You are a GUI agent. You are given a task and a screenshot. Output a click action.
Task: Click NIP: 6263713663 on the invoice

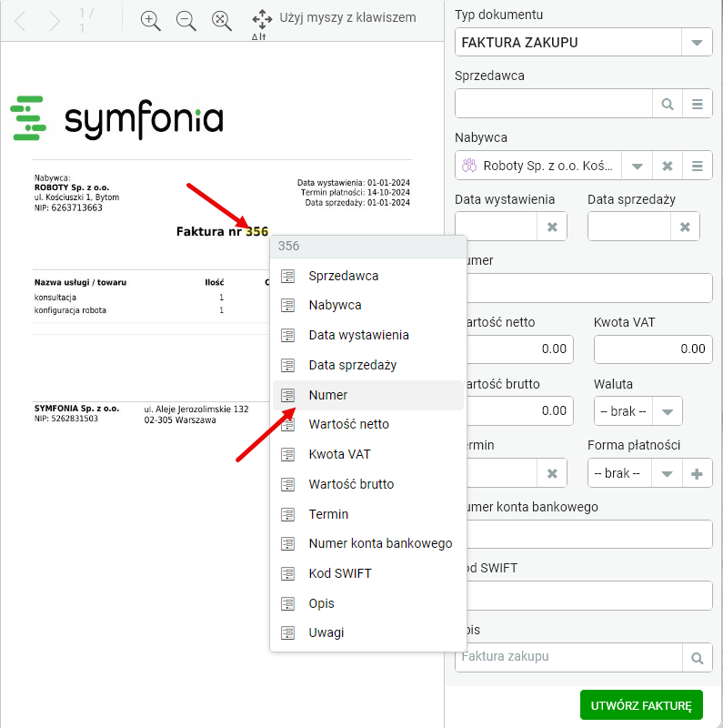pyautogui.click(x=68, y=208)
